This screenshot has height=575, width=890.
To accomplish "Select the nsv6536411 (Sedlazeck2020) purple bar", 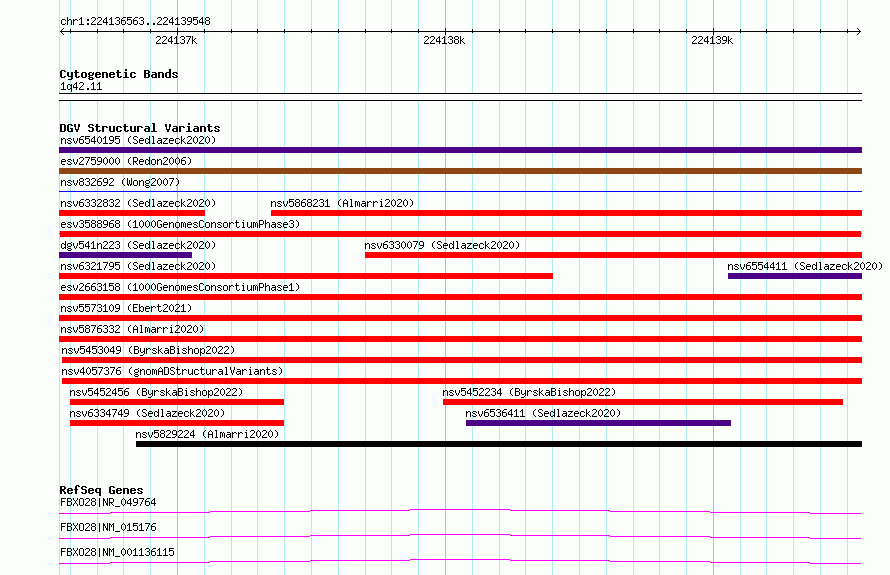I will click(598, 423).
